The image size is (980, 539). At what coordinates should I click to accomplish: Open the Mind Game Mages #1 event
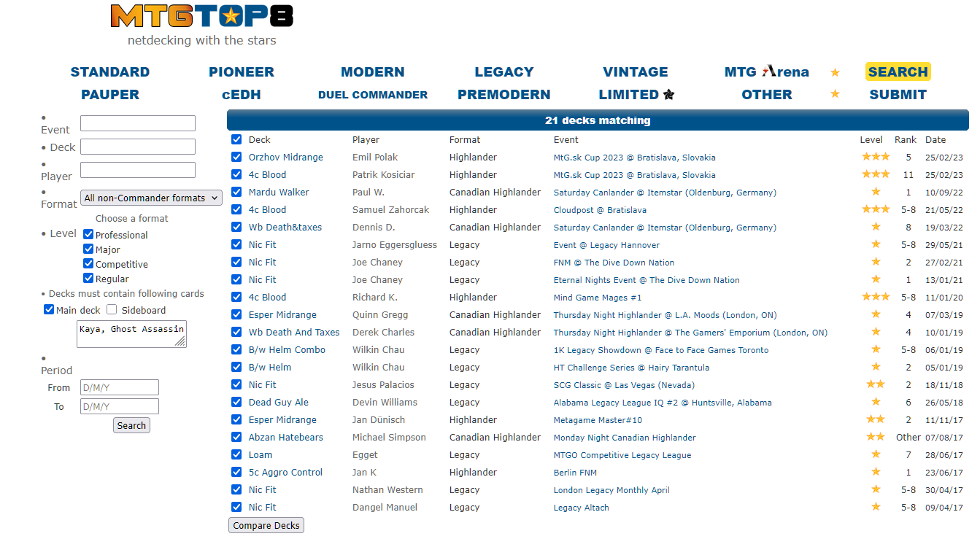[598, 298]
